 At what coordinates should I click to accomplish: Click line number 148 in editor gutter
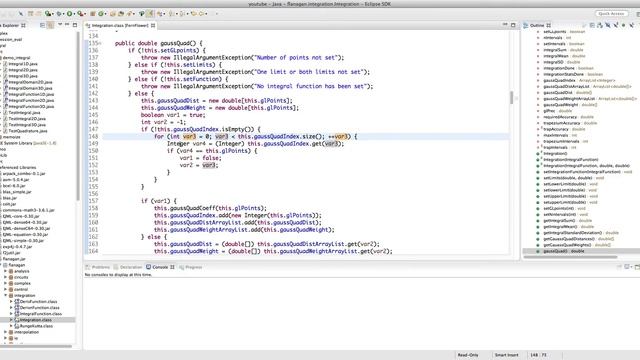pyautogui.click(x=93, y=136)
